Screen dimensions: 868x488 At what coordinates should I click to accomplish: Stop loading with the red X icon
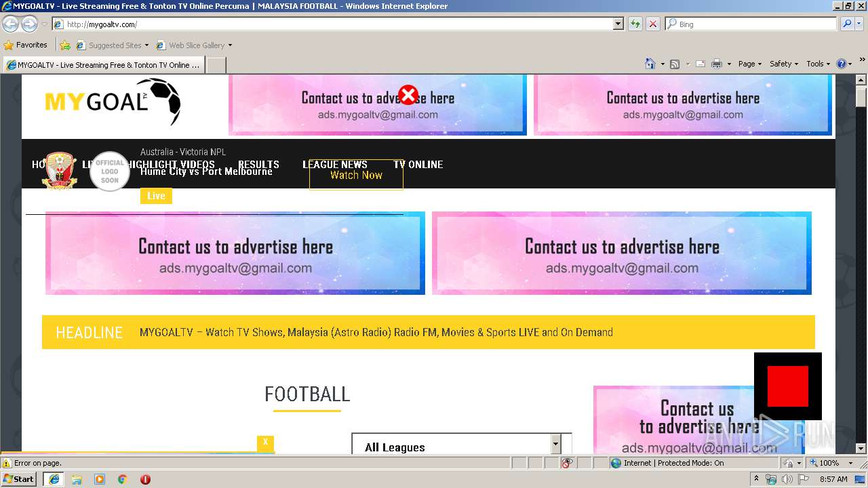coord(653,24)
